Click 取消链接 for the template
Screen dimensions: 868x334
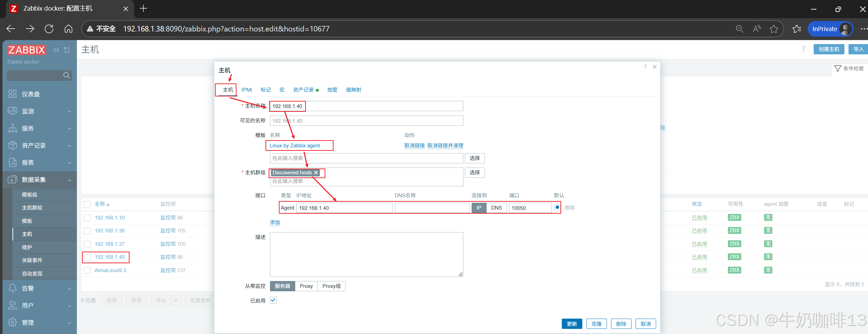pos(415,146)
